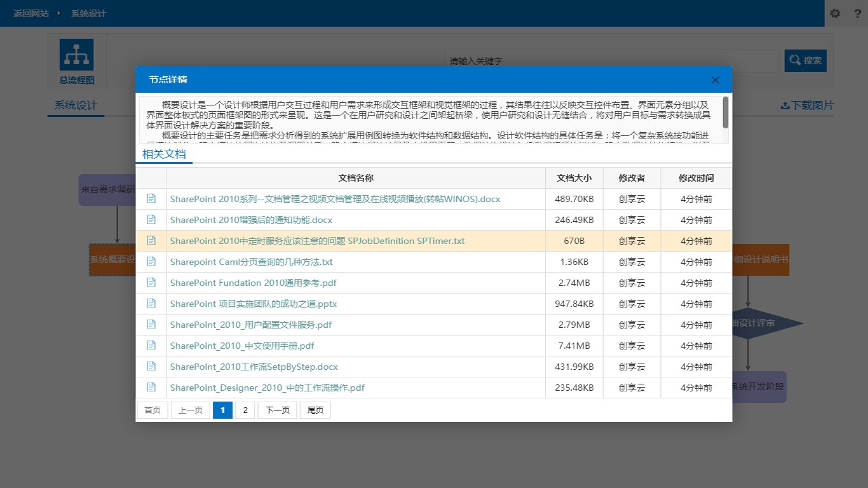The height and width of the screenshot is (488, 868).
Task: Open Sharepoint Caml分页查询的几种方法.txt
Action: point(251,262)
